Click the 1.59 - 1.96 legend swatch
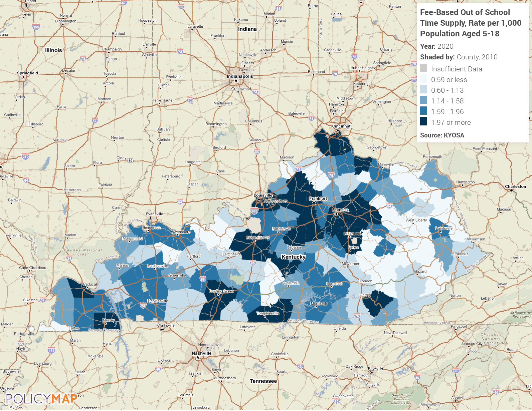 [x=423, y=111]
